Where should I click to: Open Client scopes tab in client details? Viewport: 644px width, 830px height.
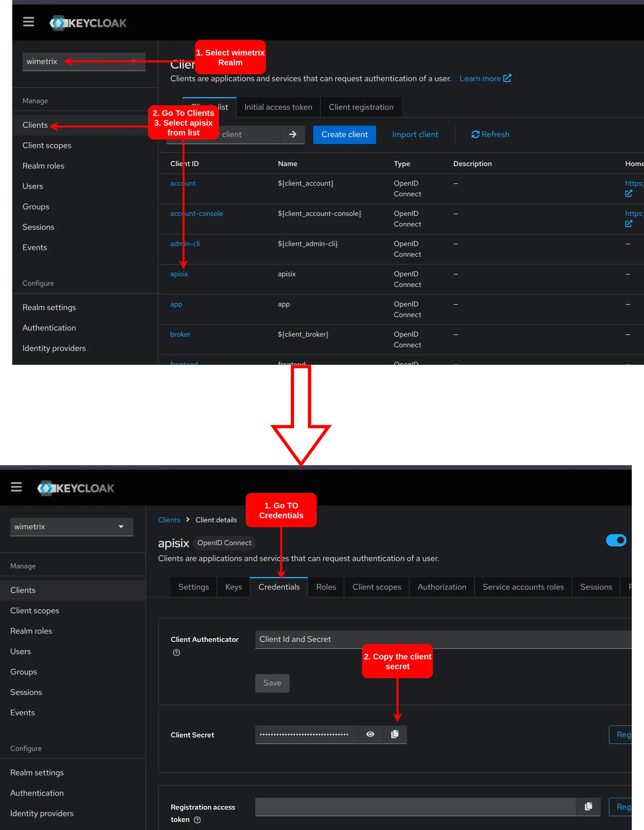[377, 587]
